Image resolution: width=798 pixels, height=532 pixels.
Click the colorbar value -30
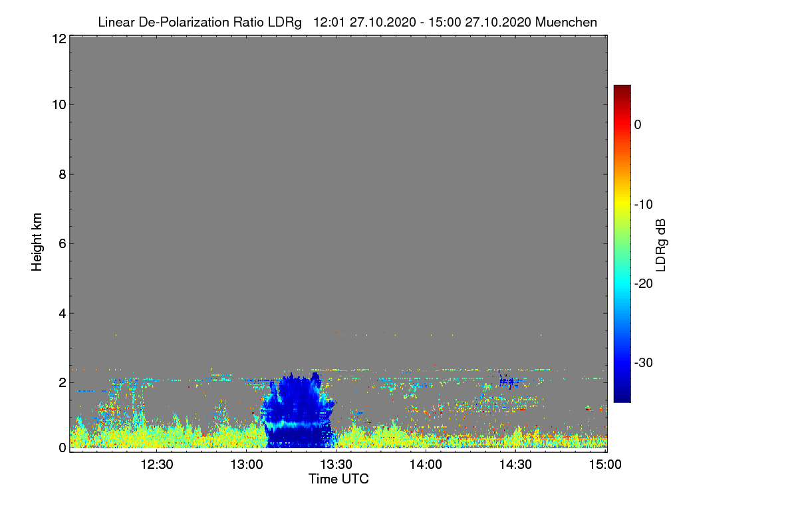[x=644, y=362]
